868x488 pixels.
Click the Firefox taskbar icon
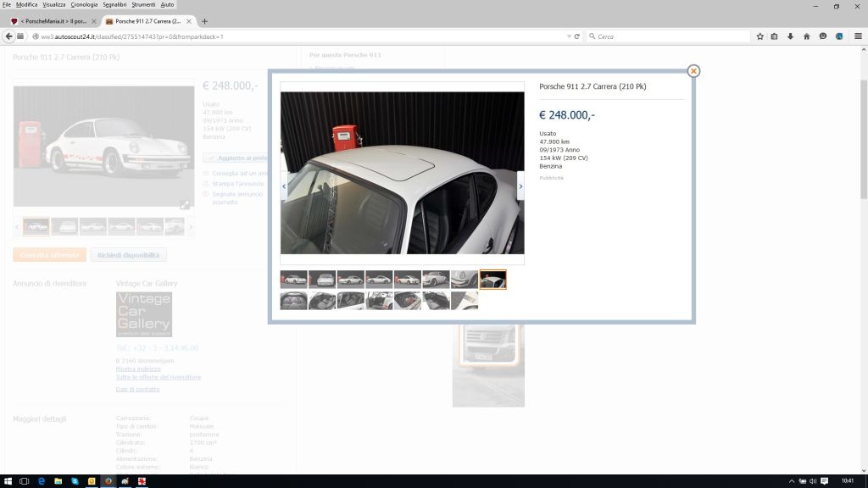click(x=108, y=481)
